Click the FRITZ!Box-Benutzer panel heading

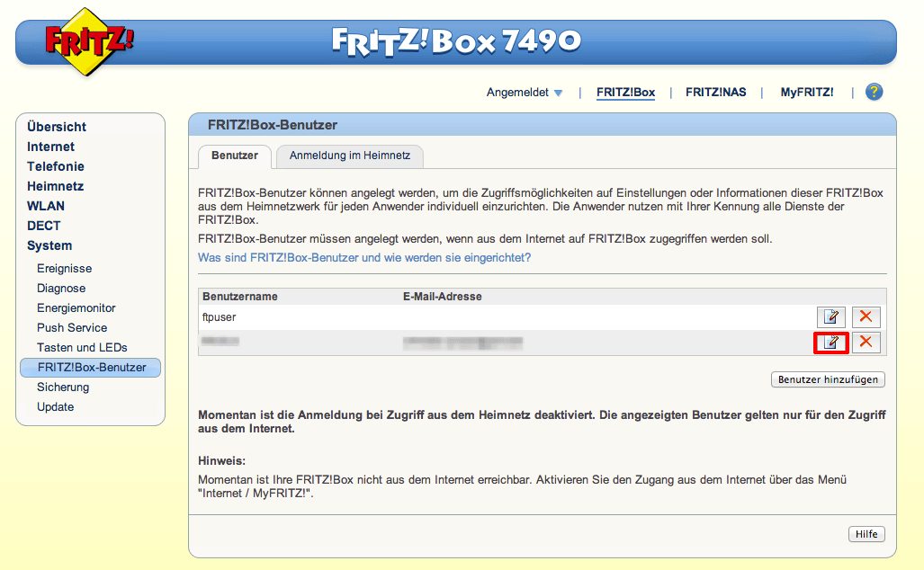[273, 125]
